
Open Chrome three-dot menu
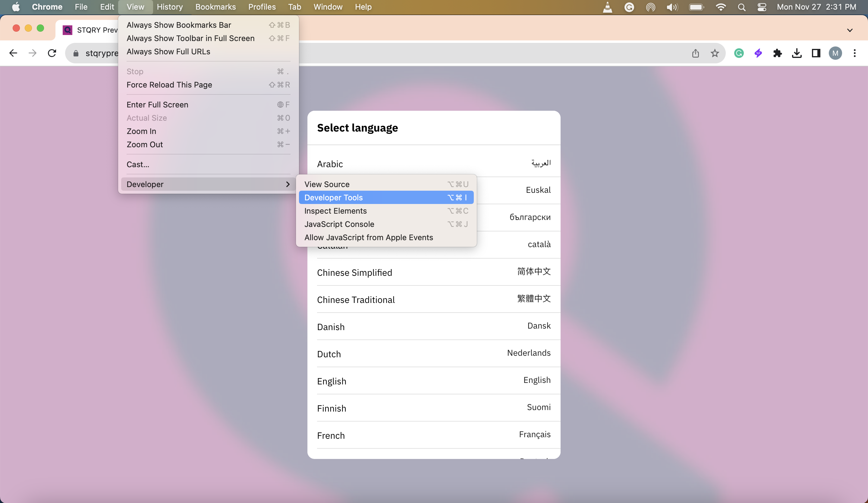[x=854, y=53]
